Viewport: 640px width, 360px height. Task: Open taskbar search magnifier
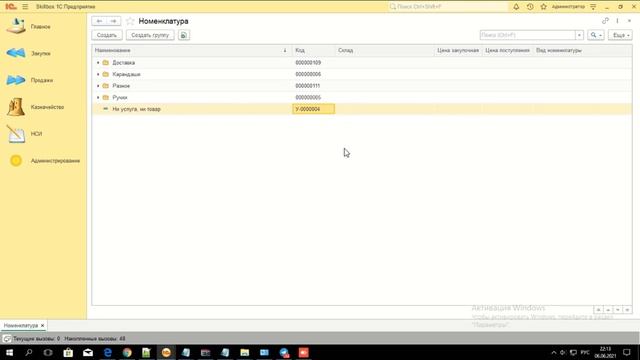(29, 353)
